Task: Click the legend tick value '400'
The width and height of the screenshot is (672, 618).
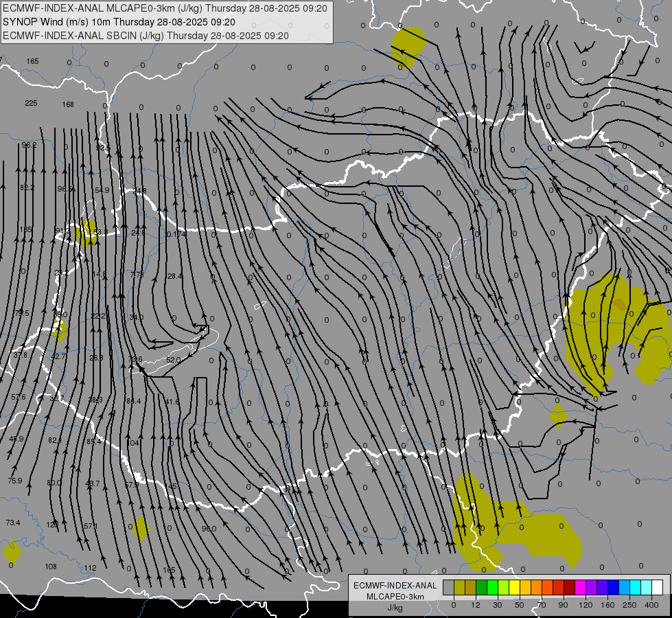Action: [x=651, y=605]
